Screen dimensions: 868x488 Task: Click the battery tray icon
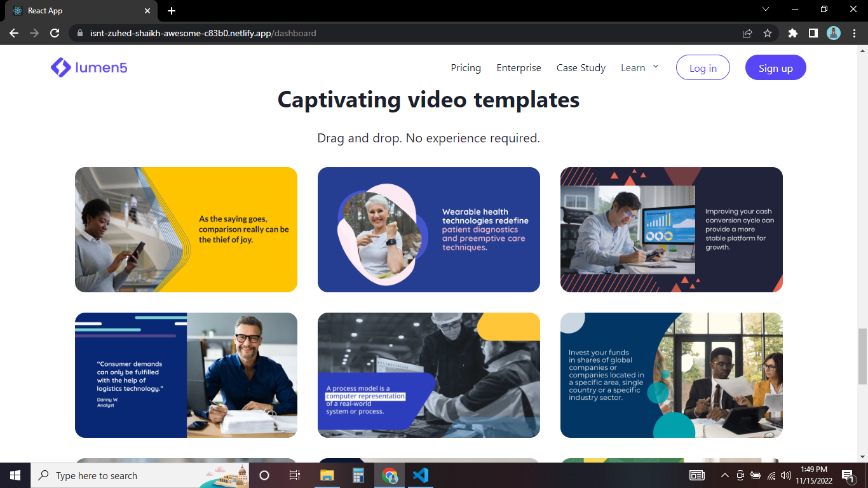point(756,475)
